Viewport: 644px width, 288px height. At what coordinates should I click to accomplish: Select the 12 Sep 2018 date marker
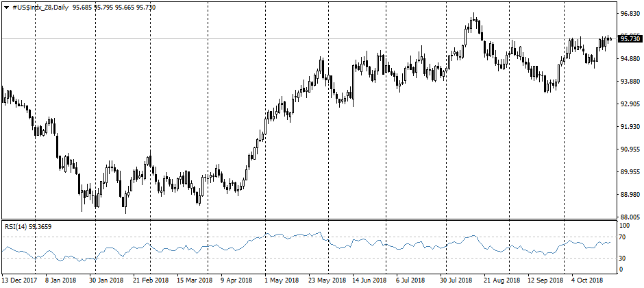(x=545, y=280)
